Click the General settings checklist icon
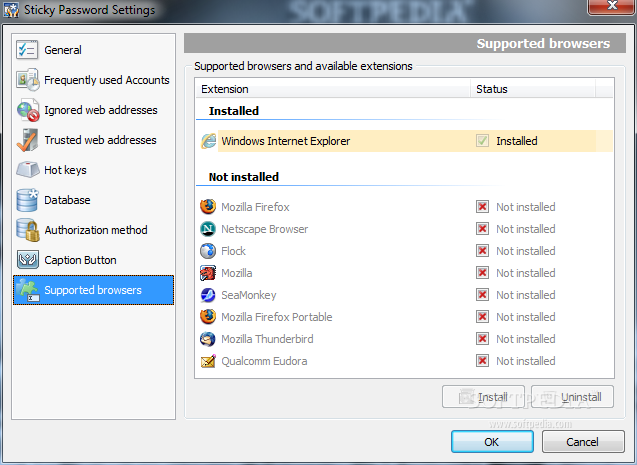This screenshot has height=465, width=637. [27, 50]
